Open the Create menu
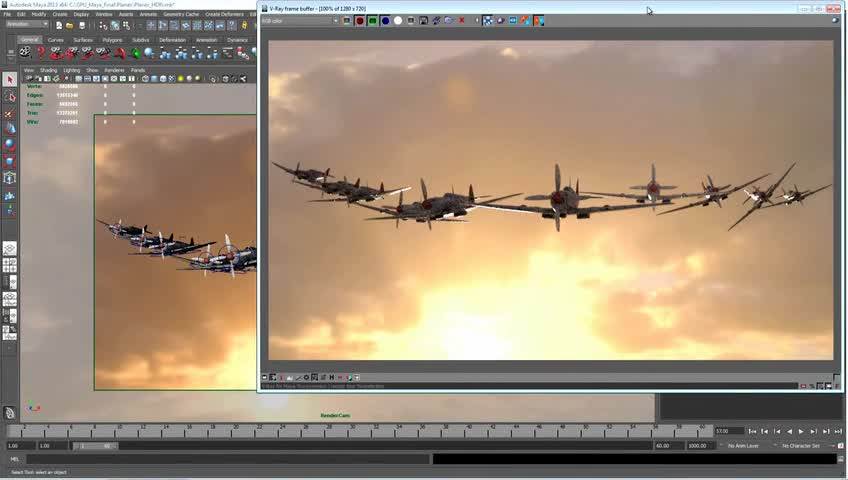 60,14
